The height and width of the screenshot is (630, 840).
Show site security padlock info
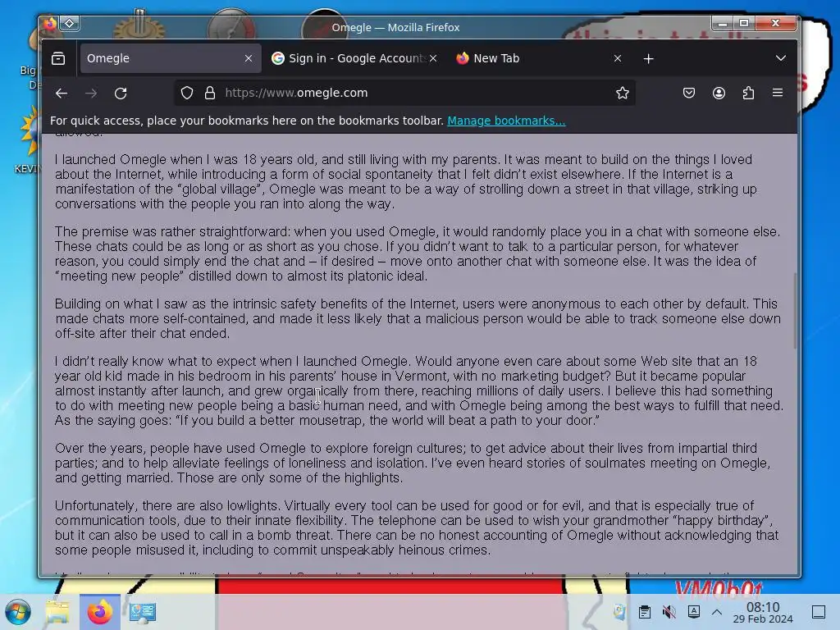click(x=210, y=94)
